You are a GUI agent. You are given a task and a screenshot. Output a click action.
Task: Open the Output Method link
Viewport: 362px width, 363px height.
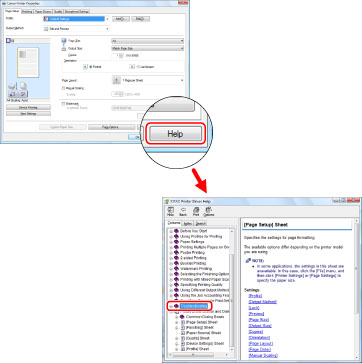pyautogui.click(x=263, y=302)
